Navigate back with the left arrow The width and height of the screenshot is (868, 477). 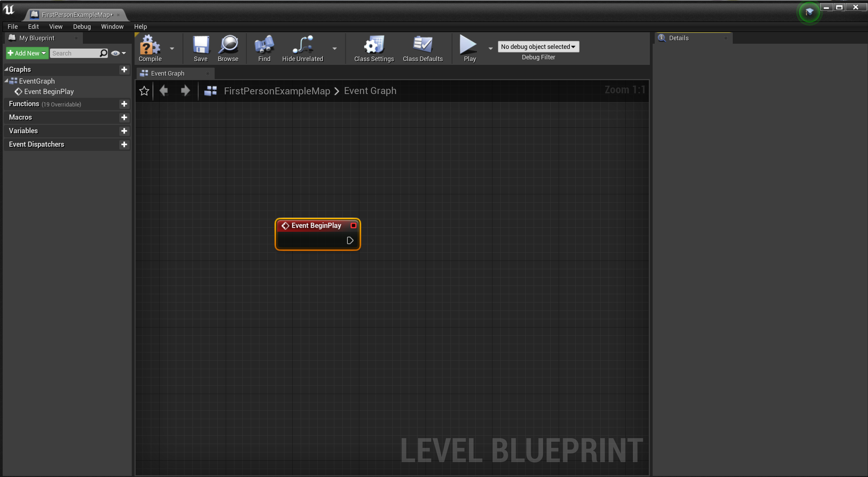[x=164, y=91]
